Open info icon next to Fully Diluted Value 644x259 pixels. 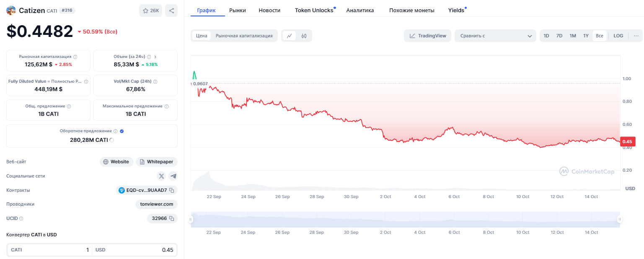pos(86,81)
